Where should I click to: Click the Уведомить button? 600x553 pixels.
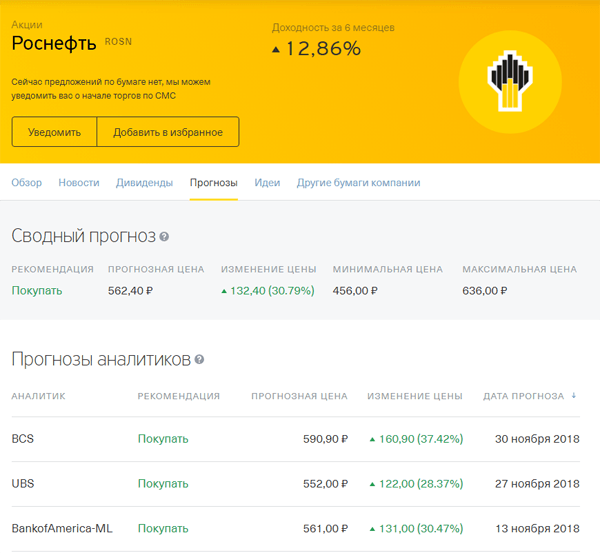click(x=54, y=132)
